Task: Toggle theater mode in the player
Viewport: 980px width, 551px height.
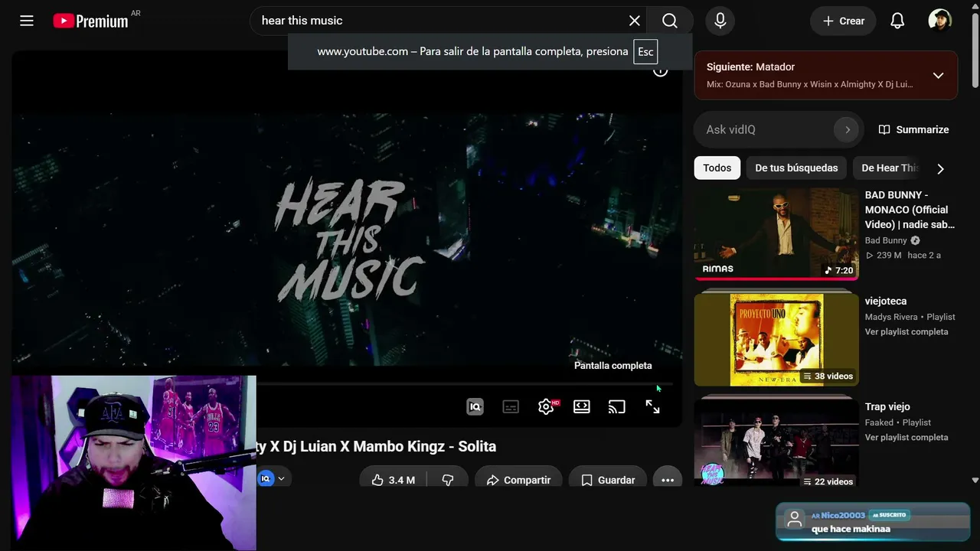Action: click(582, 407)
